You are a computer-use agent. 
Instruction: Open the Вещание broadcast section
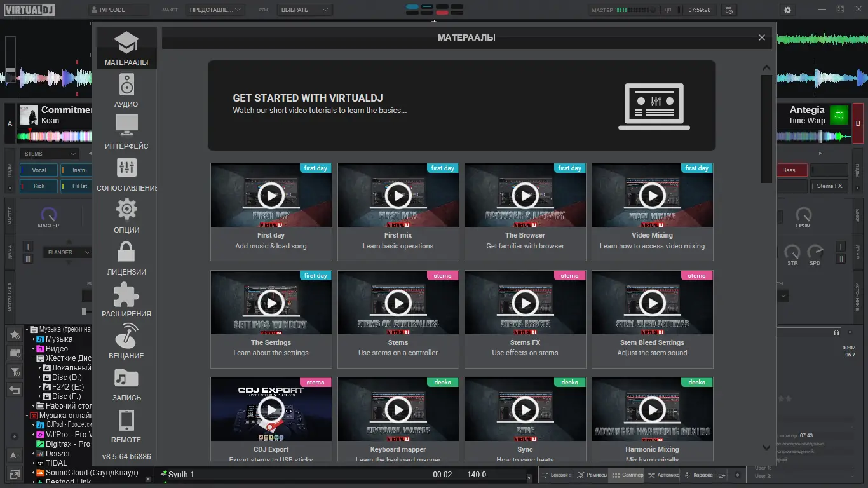126,342
